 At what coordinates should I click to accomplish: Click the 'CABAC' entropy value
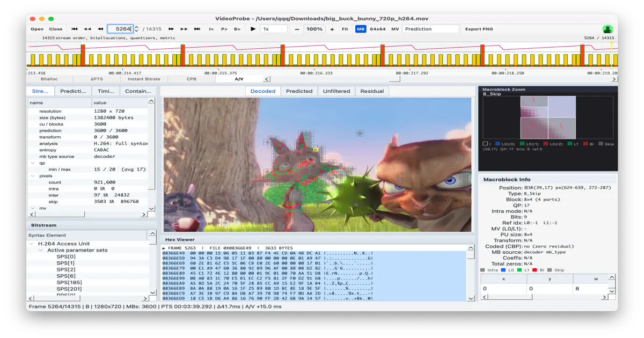point(102,150)
